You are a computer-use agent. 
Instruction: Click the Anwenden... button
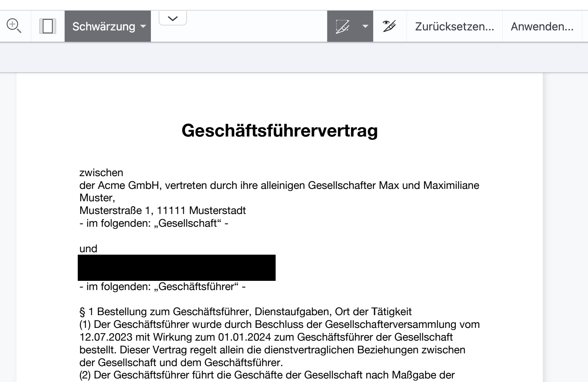tap(542, 26)
